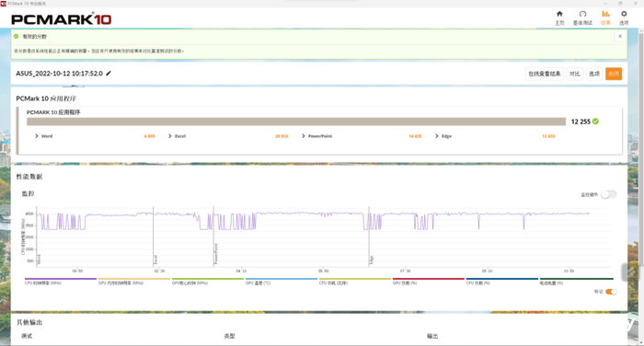The height and width of the screenshot is (346, 644).
Task: Open the Results bar chart icon
Action: click(605, 14)
